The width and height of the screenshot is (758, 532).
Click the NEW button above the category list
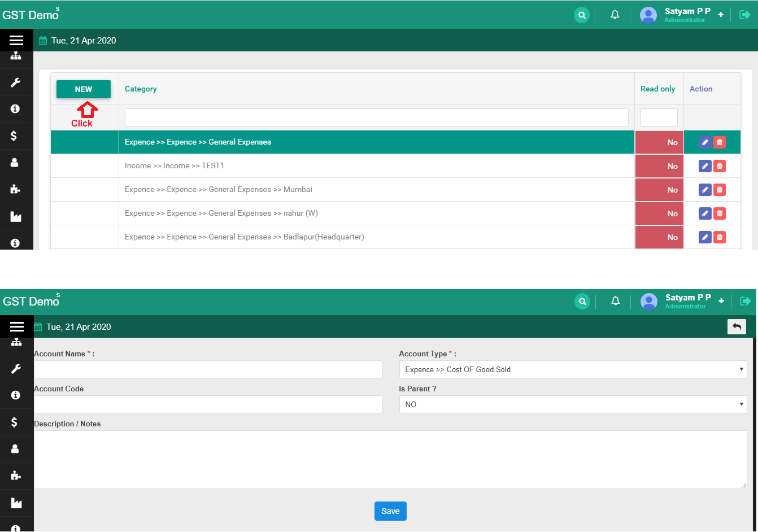coord(83,89)
